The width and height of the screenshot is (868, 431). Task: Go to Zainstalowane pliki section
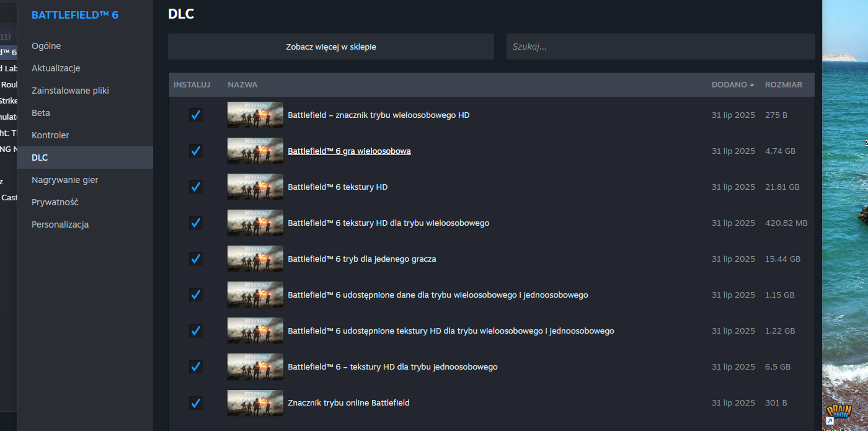coord(85,91)
